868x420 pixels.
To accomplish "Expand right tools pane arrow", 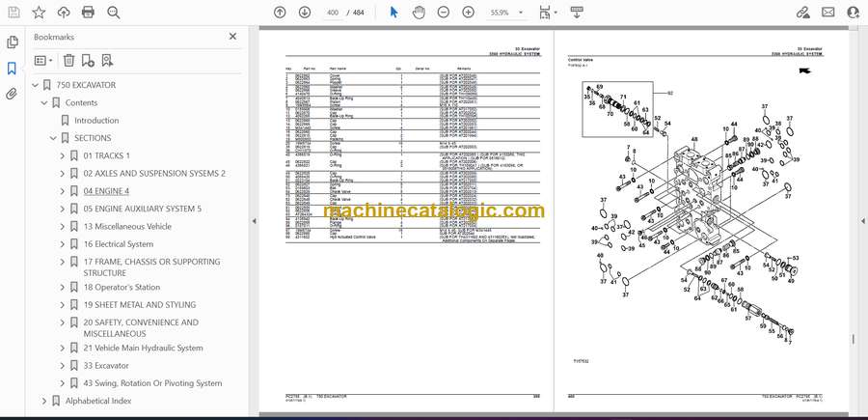I will pos(862,221).
